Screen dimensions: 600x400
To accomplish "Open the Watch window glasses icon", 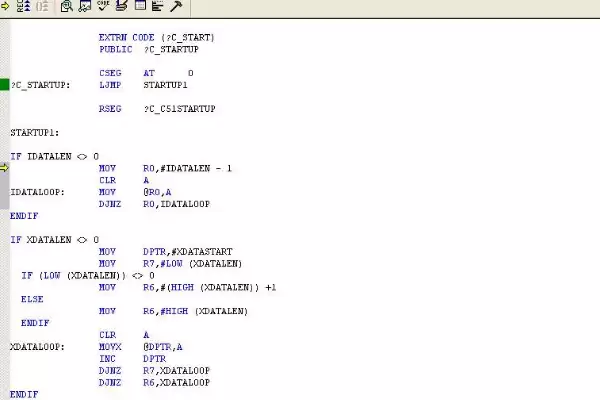I will [85, 6].
